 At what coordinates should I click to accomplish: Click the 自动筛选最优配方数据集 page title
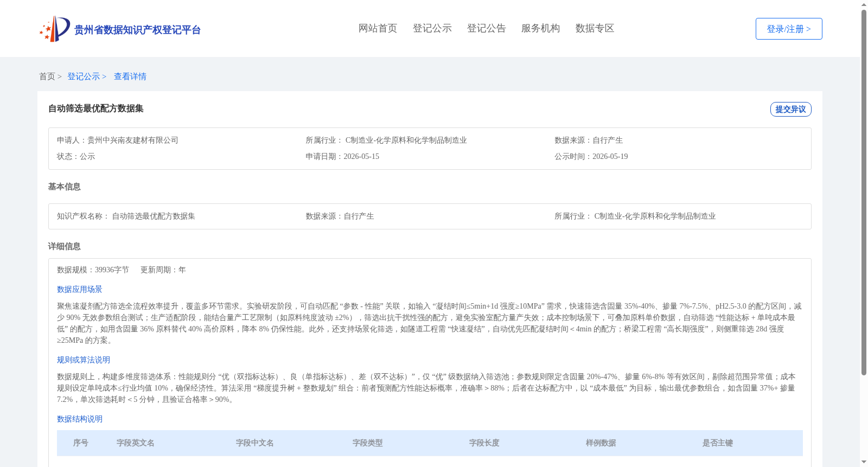pos(96,108)
